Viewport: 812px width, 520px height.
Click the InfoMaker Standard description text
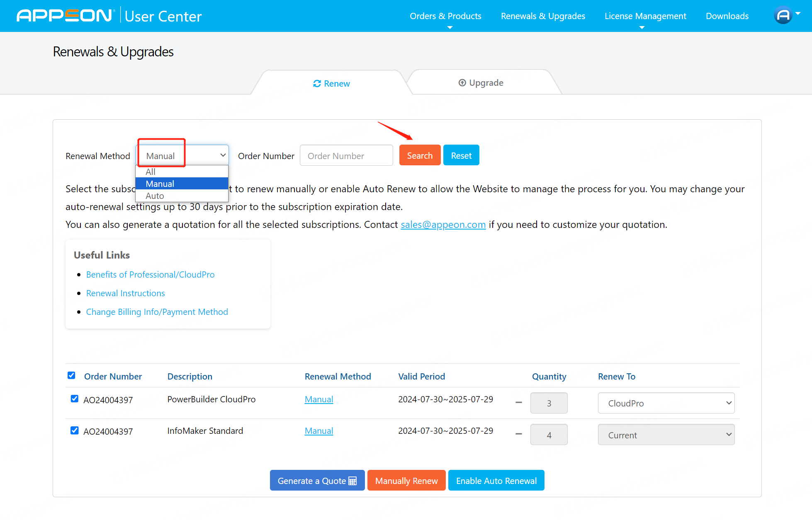[x=205, y=431]
